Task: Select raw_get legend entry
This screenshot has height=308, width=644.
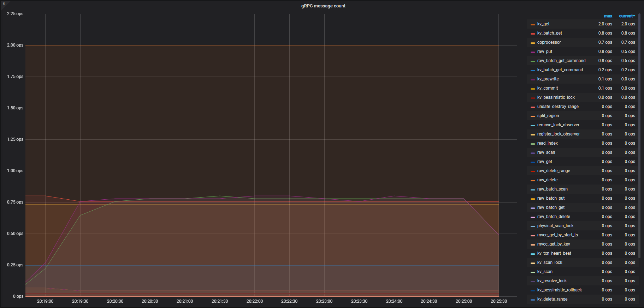Action: [x=545, y=162]
